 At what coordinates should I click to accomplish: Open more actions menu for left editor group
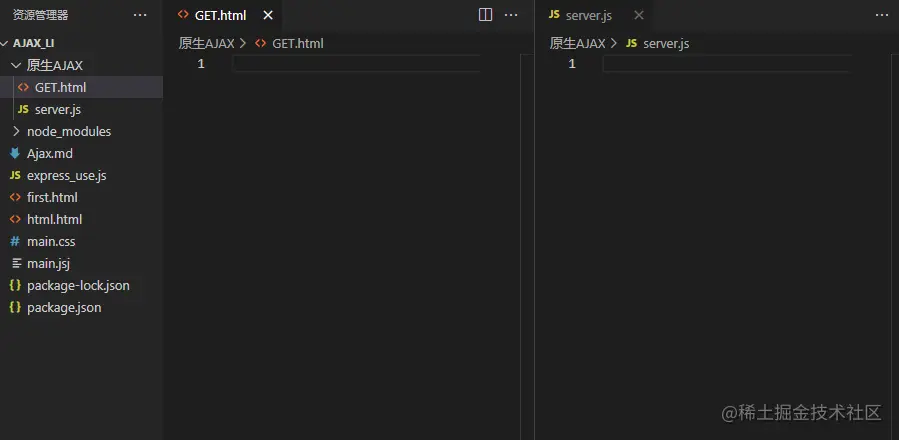tap(511, 15)
